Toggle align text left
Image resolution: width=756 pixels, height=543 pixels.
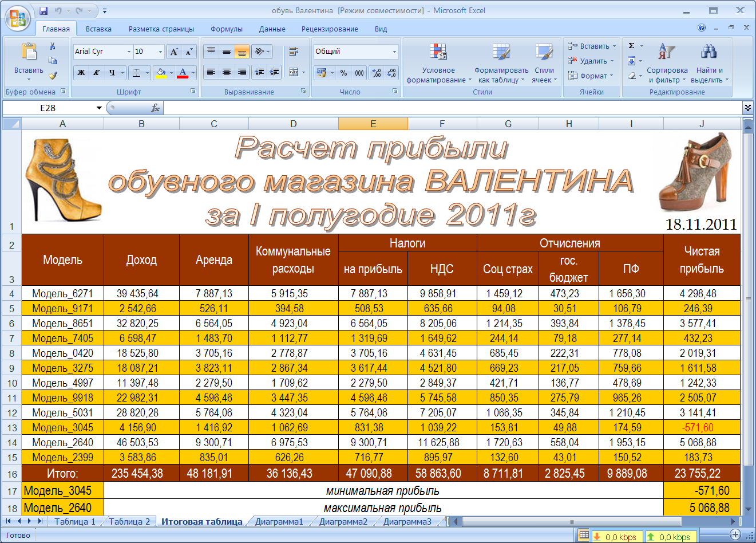211,72
